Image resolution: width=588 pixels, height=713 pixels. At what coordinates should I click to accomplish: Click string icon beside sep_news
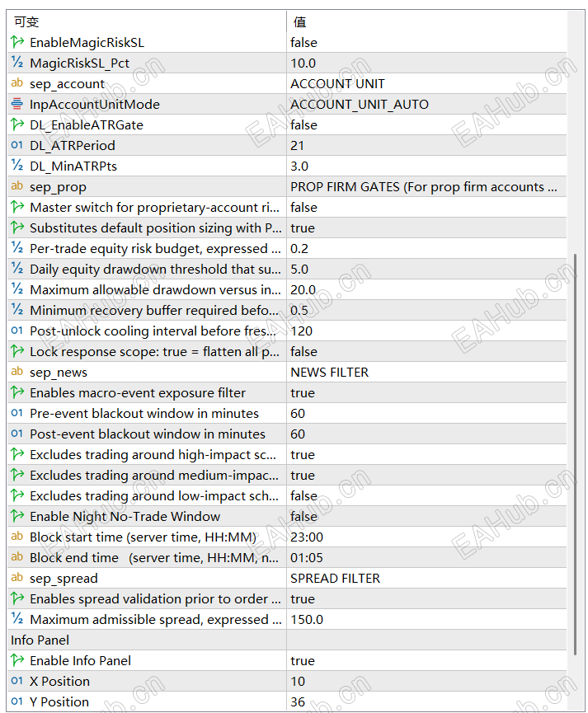pos(17,372)
